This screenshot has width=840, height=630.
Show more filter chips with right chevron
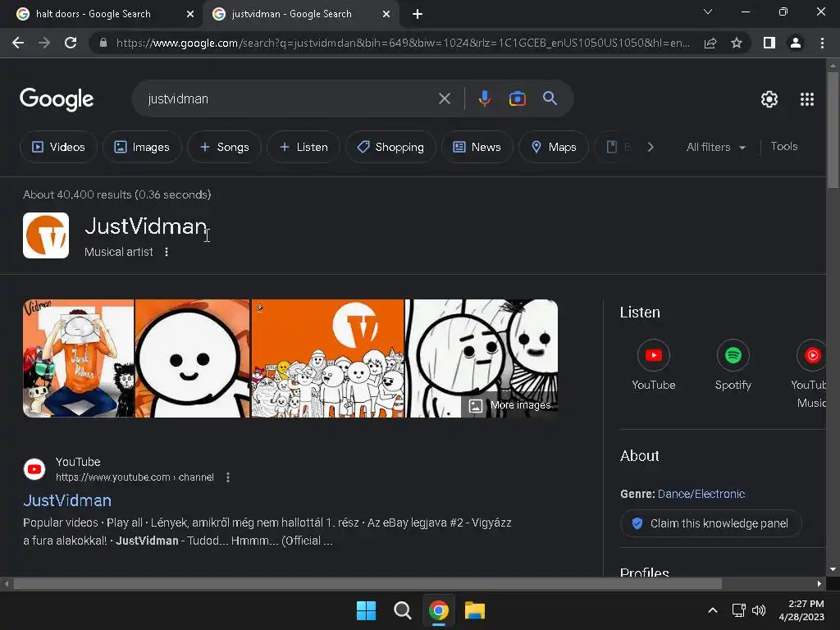[x=651, y=147]
